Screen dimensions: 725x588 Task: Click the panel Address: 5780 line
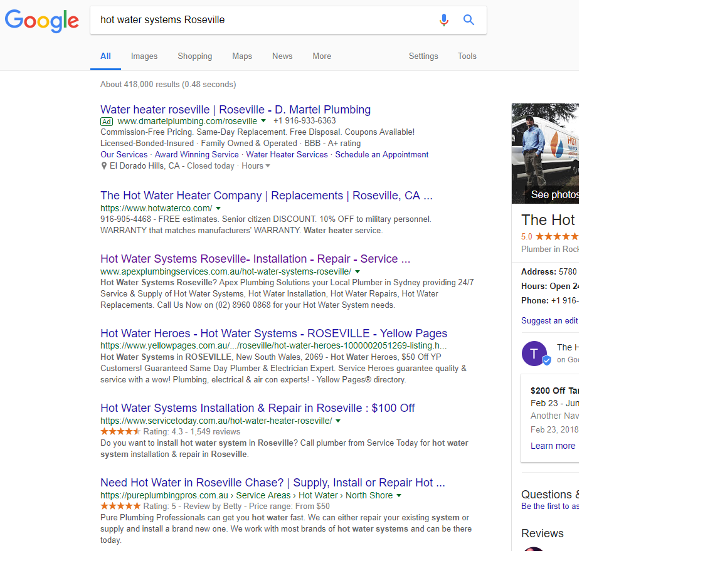tap(549, 272)
